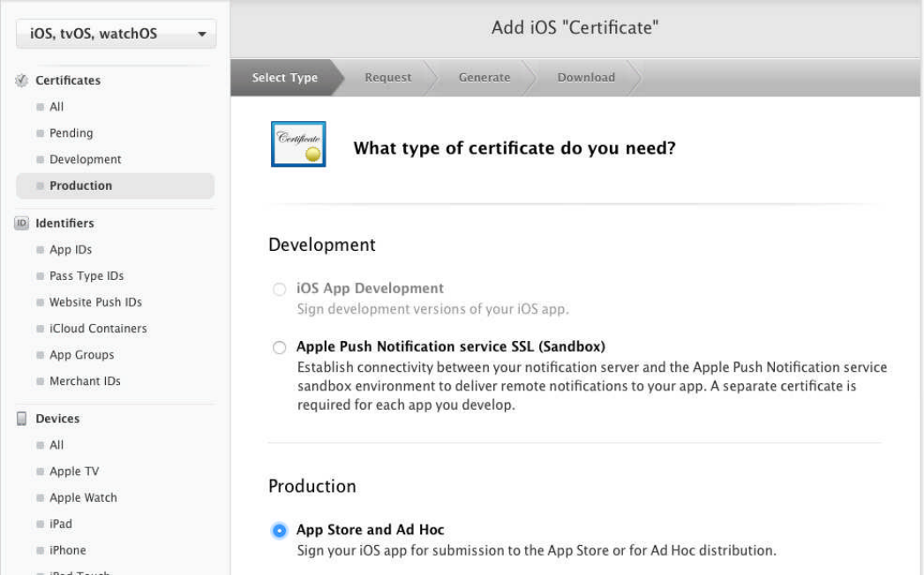Click the 'Add iOS "Certificate"' title

(x=575, y=27)
